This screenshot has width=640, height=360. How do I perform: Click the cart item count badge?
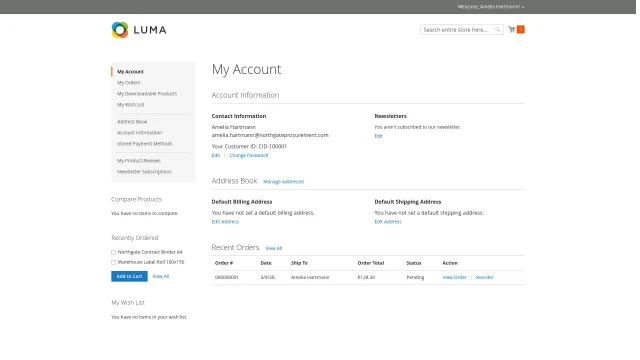pyautogui.click(x=520, y=29)
